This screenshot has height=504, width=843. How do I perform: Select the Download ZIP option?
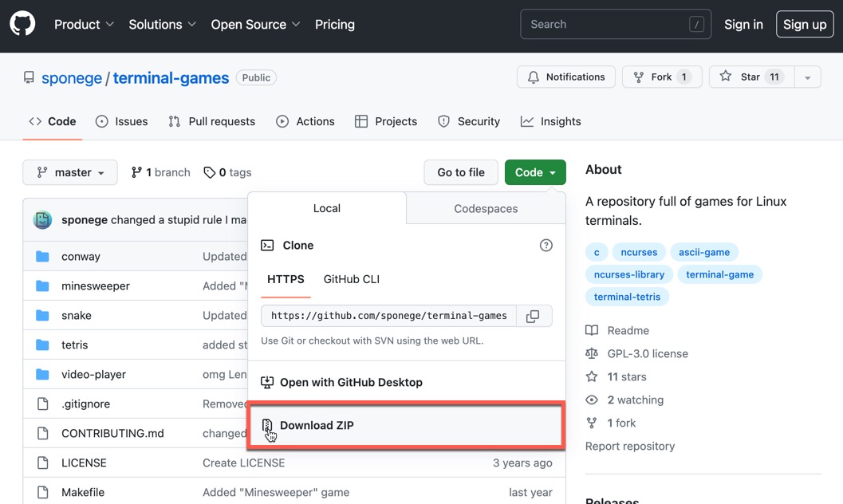317,425
